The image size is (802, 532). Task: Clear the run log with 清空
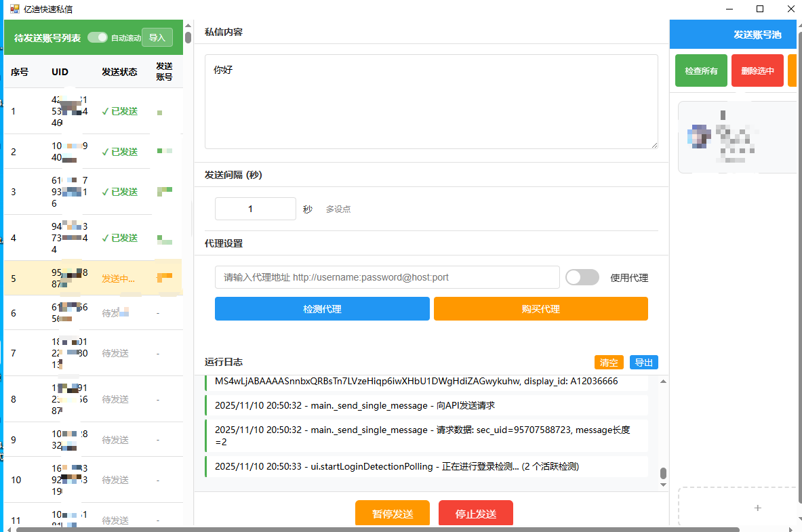[x=608, y=362]
